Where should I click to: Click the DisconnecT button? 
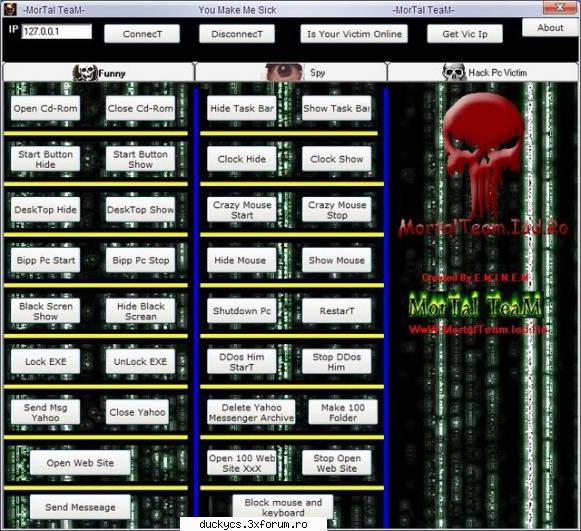pyautogui.click(x=237, y=34)
